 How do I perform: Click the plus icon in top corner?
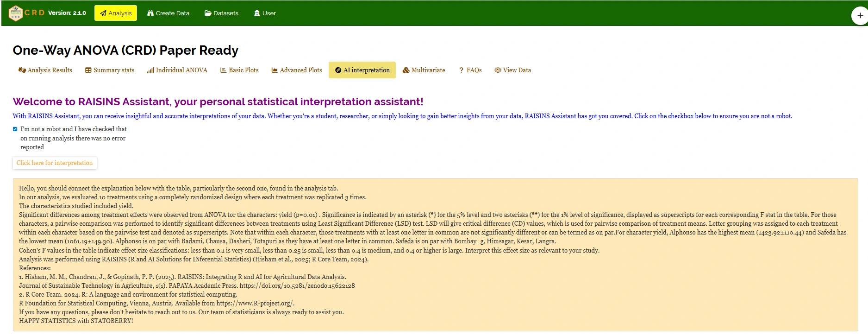tap(860, 15)
